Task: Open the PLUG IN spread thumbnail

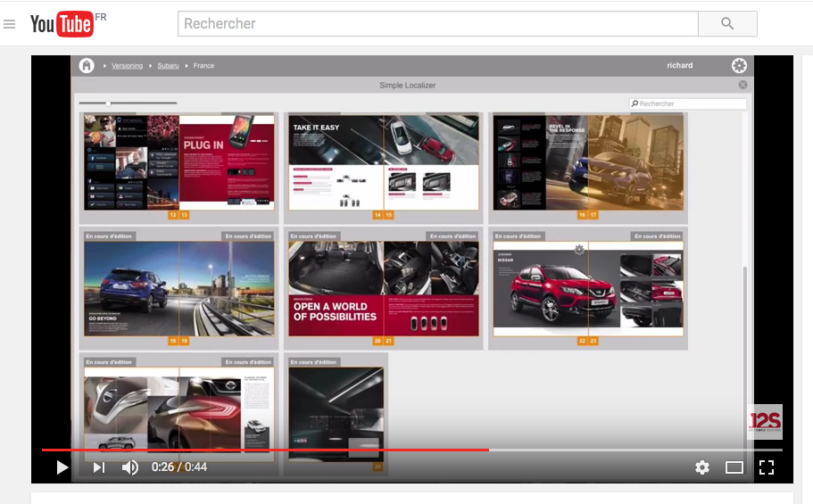Action: click(178, 161)
